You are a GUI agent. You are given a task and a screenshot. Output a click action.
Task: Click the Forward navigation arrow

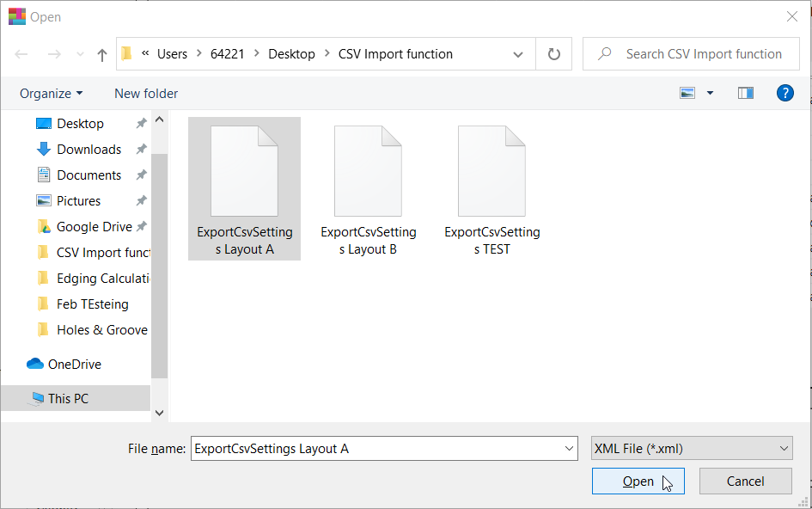pos(54,54)
